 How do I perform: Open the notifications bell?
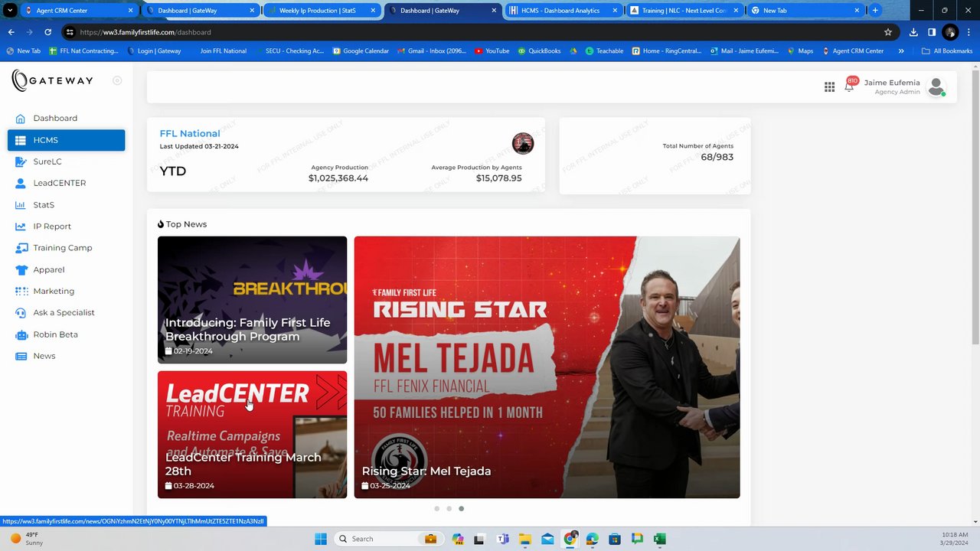coord(849,86)
